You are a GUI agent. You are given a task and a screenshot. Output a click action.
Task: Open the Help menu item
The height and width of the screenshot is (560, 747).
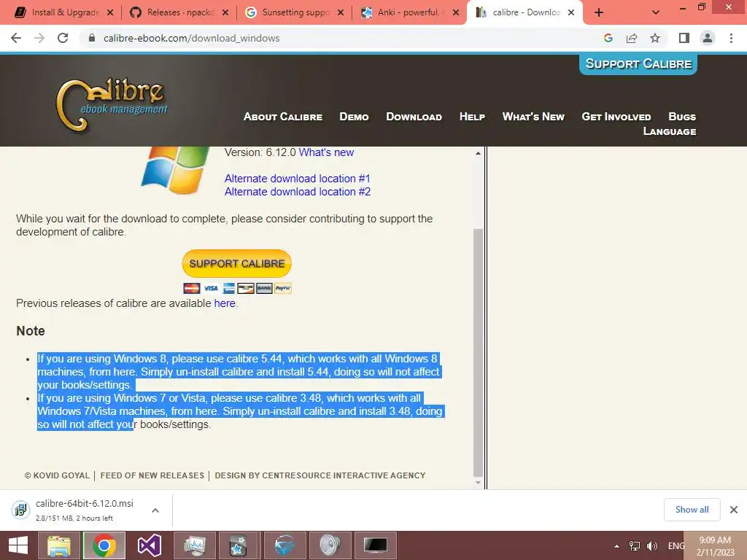[x=472, y=117]
